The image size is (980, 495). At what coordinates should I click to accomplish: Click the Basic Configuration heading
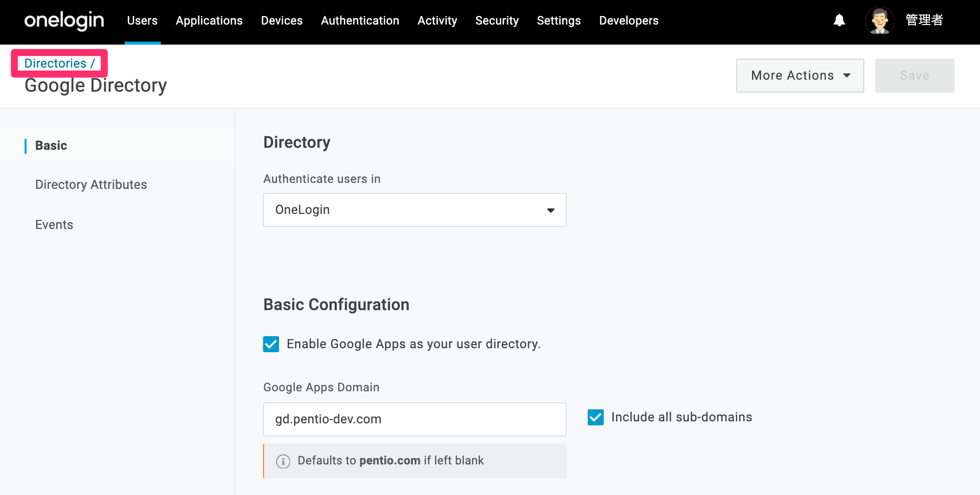pyautogui.click(x=336, y=305)
